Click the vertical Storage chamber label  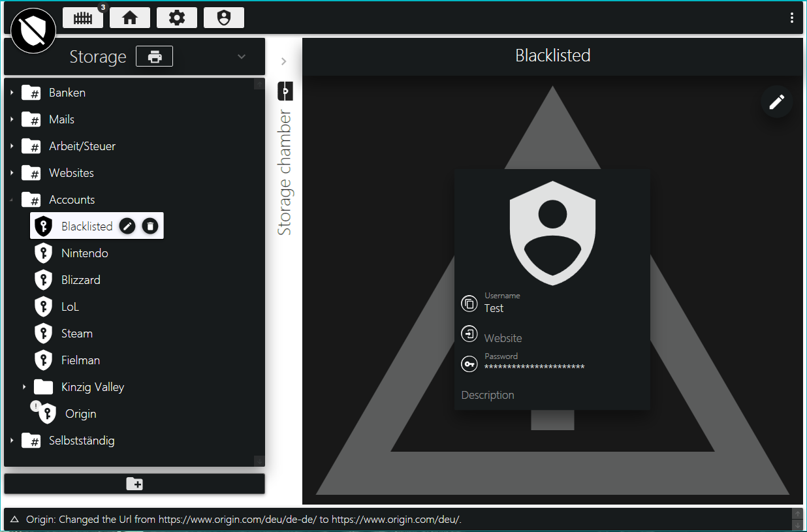click(285, 173)
